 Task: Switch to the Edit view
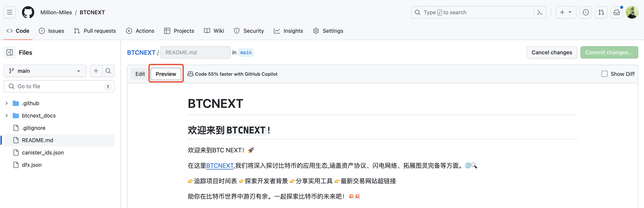140,74
